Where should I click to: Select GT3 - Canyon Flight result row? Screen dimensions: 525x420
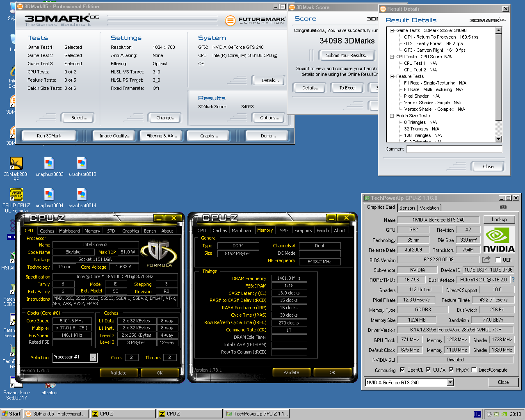coord(435,50)
